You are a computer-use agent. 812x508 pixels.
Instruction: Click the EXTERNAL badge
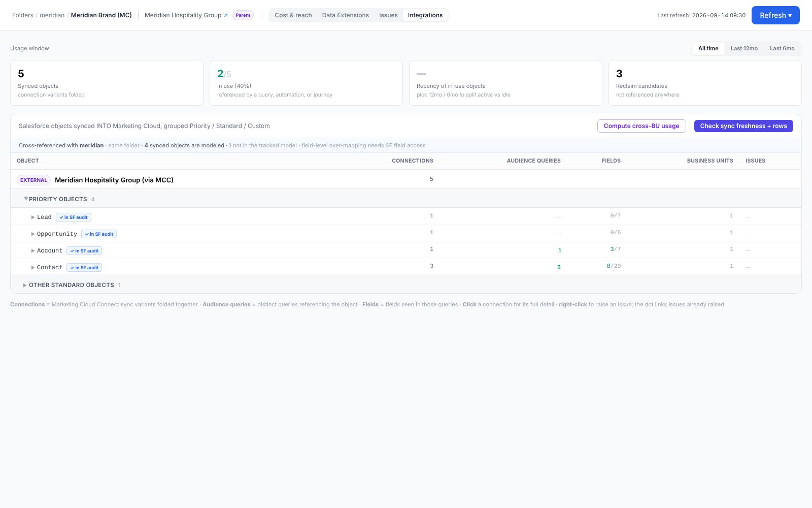(33, 180)
